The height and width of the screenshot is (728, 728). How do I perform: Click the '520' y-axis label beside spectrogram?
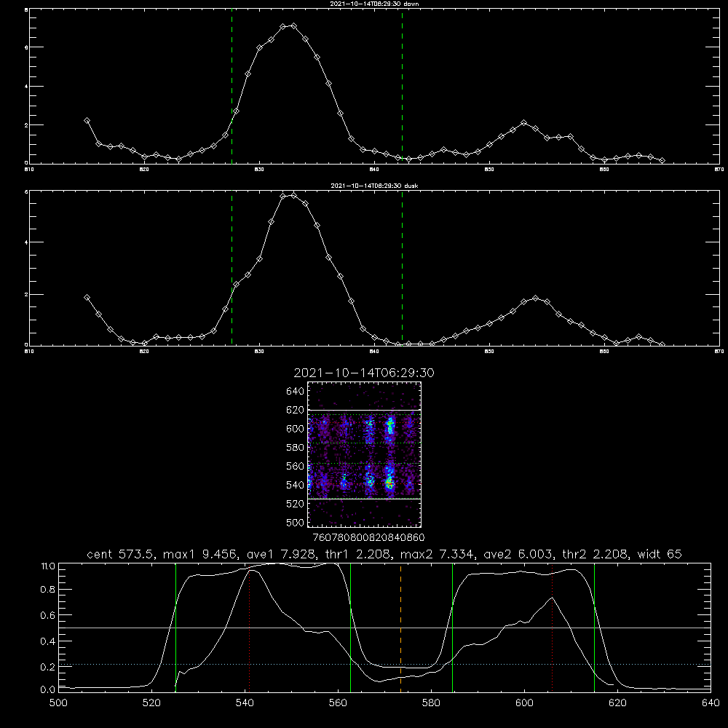tap(296, 504)
